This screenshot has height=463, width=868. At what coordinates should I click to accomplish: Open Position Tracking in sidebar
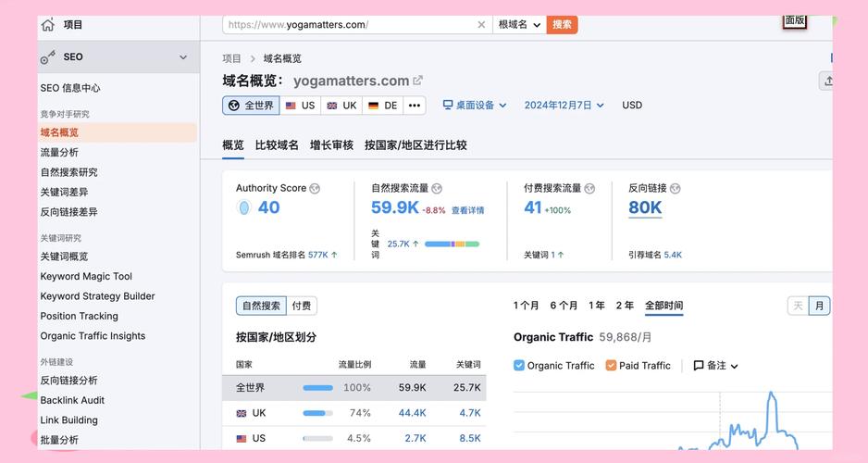(80, 317)
